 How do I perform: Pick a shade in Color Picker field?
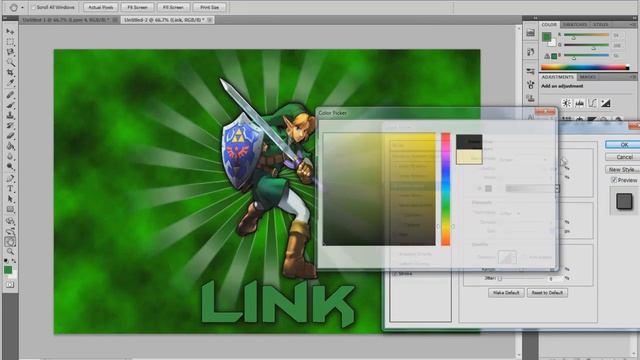[379, 189]
